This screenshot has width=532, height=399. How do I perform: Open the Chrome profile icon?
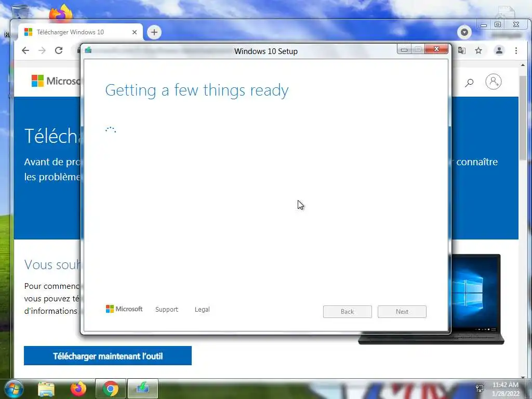point(499,50)
